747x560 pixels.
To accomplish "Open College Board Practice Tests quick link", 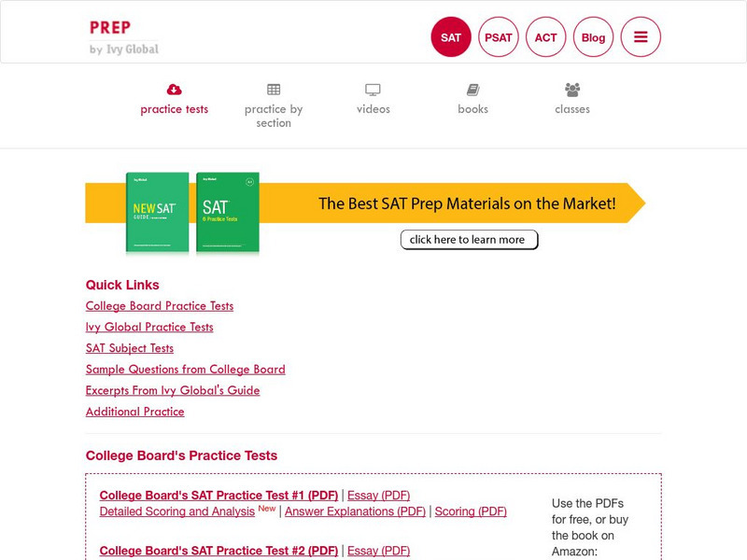I will pos(160,306).
